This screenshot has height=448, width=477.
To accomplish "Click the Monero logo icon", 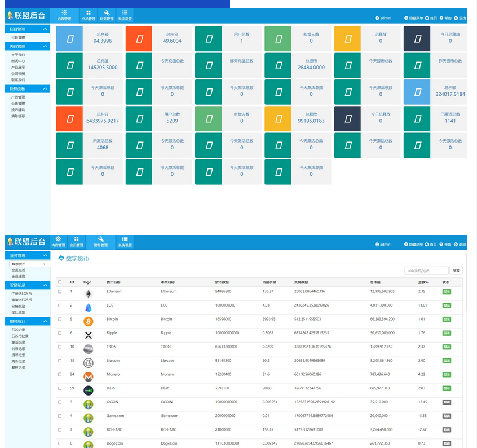I will coord(88,376).
